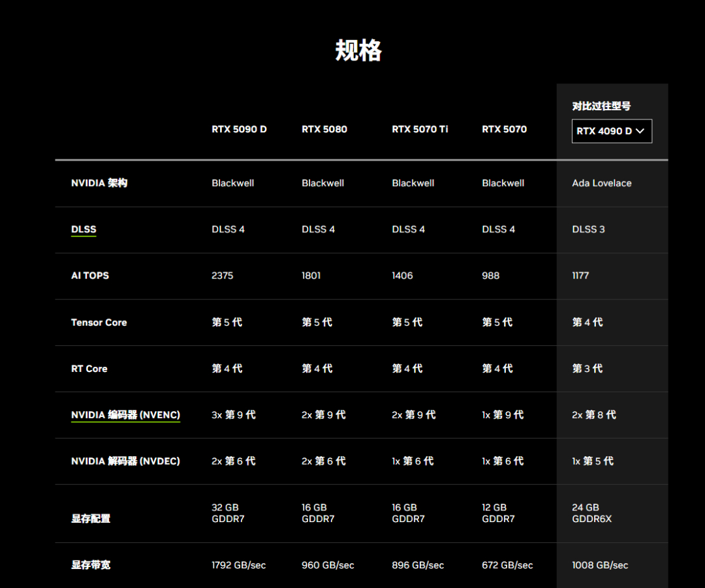Viewport: 705px width, 588px height.
Task: Click the AI TOPS value 2375
Action: pyautogui.click(x=222, y=275)
